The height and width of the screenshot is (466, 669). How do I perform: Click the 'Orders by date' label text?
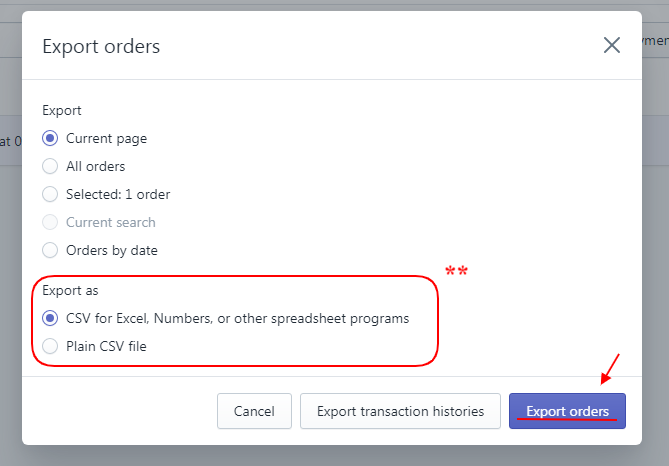(112, 250)
